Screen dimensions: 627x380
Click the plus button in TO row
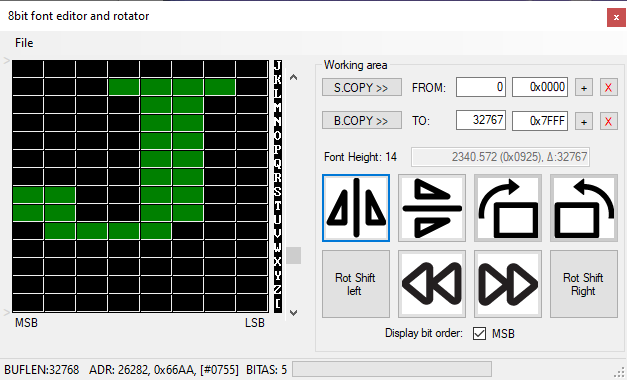(x=584, y=121)
